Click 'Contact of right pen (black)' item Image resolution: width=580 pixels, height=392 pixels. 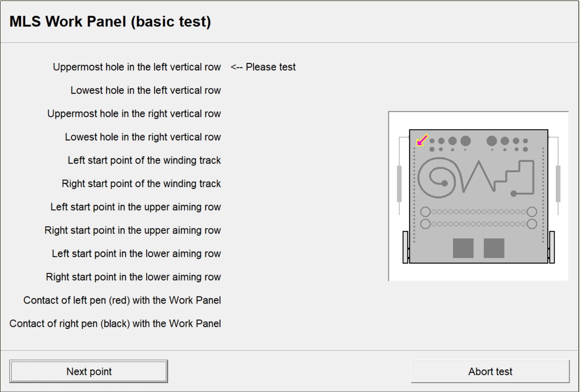pyautogui.click(x=115, y=324)
